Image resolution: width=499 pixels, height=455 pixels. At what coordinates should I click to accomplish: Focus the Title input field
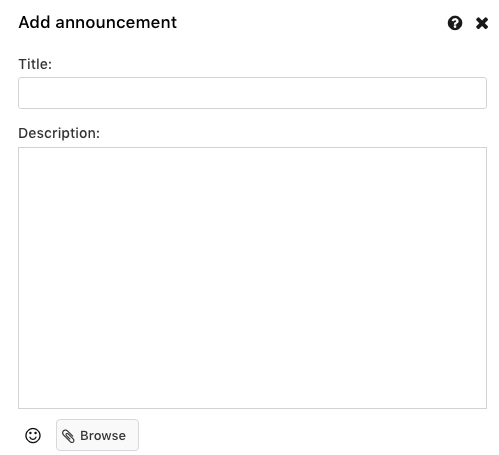pyautogui.click(x=252, y=93)
